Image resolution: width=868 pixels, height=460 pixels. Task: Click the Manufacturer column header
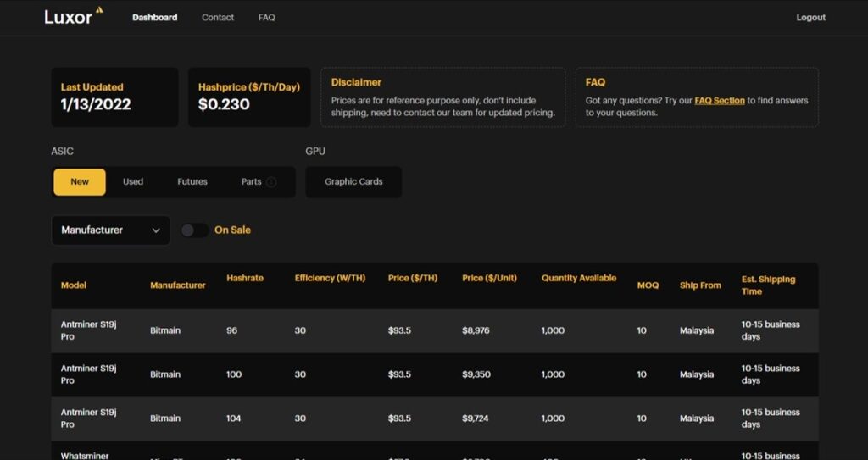coord(178,285)
